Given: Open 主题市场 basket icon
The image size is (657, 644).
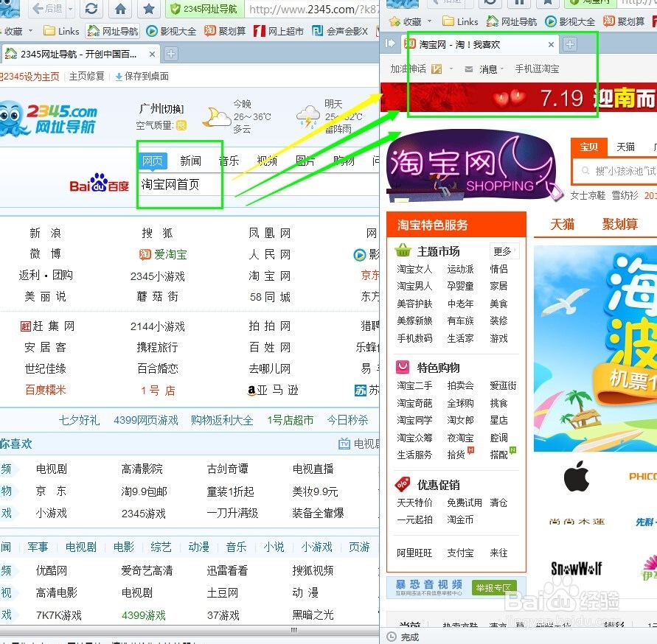Looking at the screenshot, I should 403,250.
